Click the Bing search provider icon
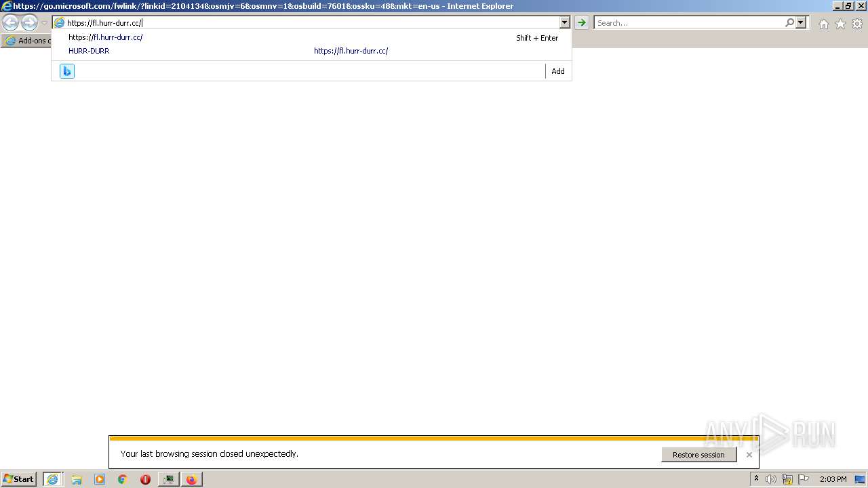Image resolution: width=868 pixels, height=488 pixels. (66, 71)
